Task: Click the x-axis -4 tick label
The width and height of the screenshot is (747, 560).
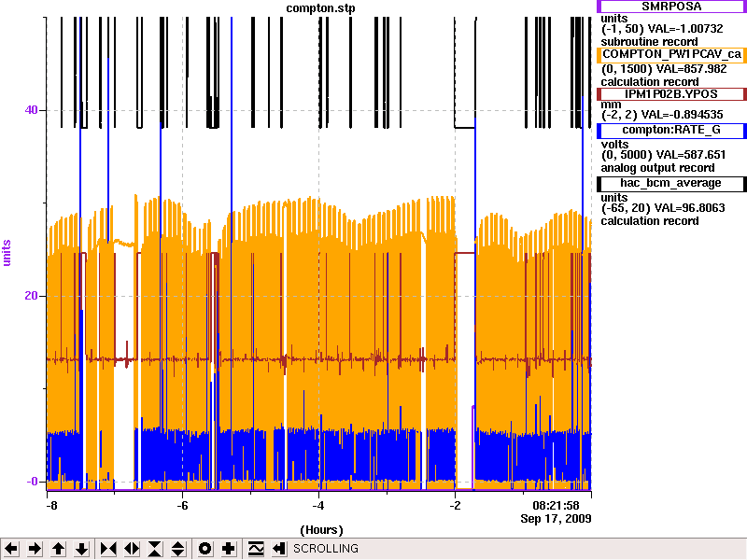Action: [318, 506]
